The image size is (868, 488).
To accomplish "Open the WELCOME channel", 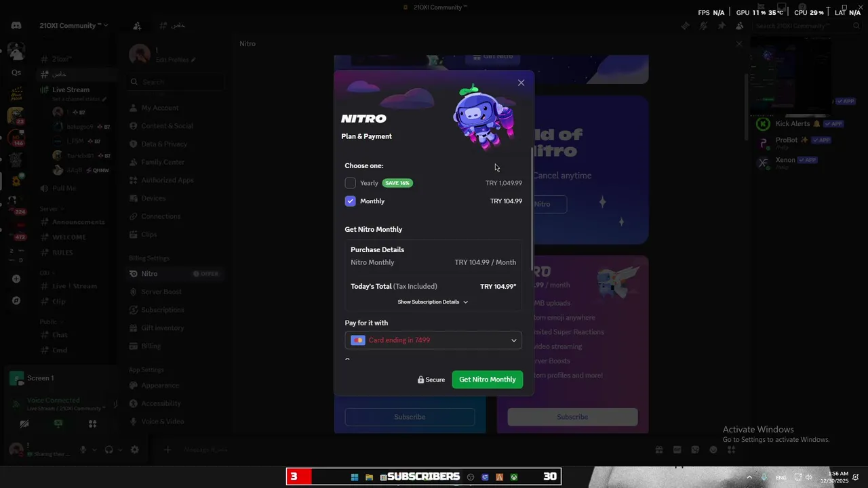I will point(62,237).
